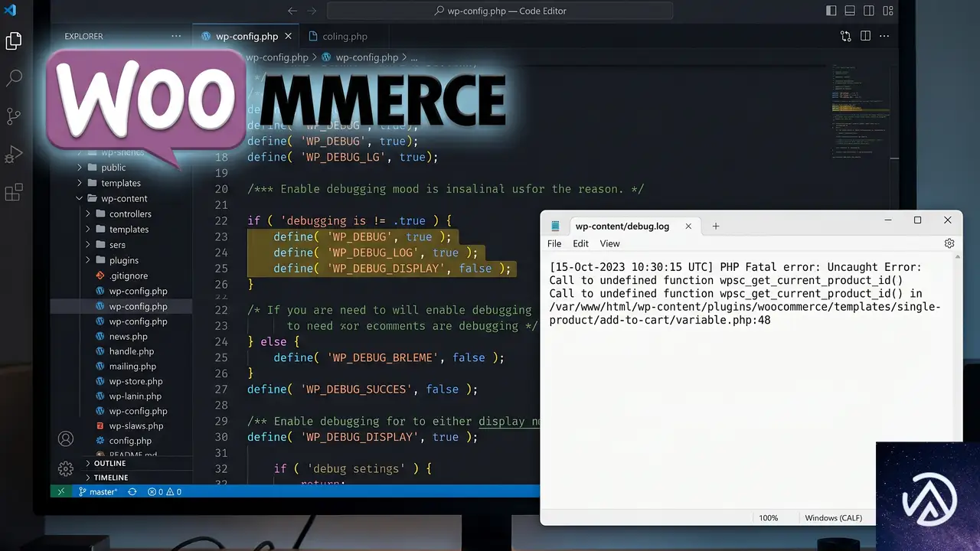
Task: Open the View menu in Notepad
Action: pos(609,243)
